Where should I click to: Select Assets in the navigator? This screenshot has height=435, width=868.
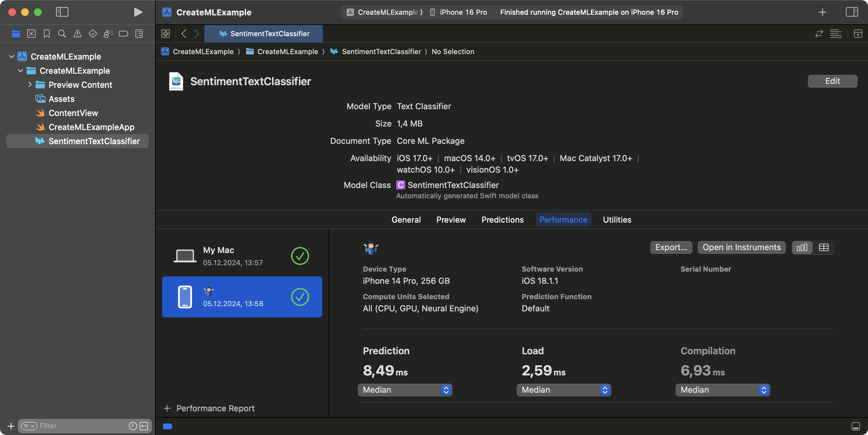pyautogui.click(x=61, y=99)
